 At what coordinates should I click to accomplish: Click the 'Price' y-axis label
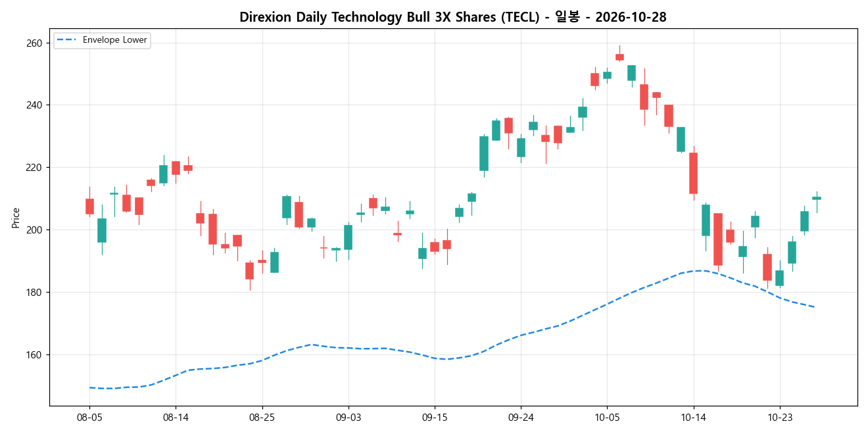(x=16, y=218)
